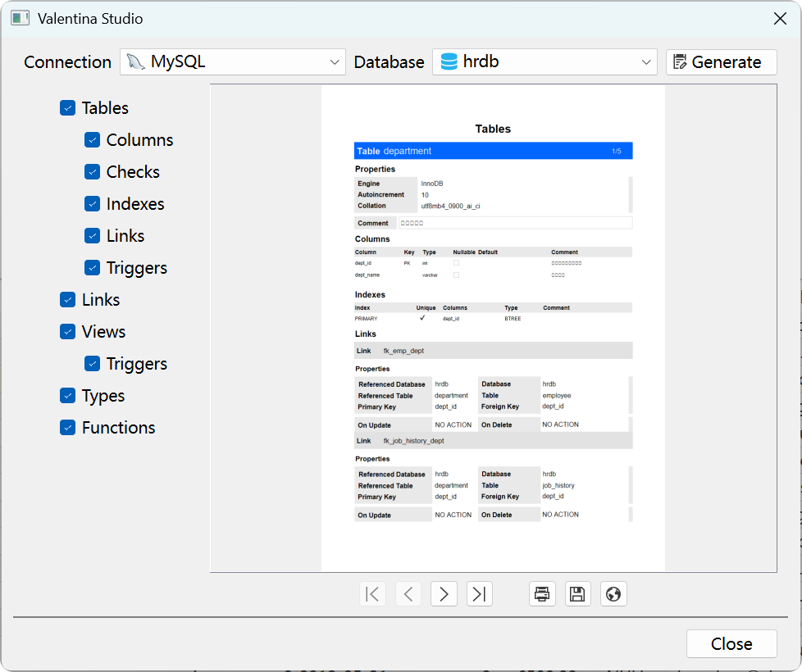Screen dimensions: 802x672
Task: Click 'PRIMARY' index row in preview
Action: click(493, 318)
